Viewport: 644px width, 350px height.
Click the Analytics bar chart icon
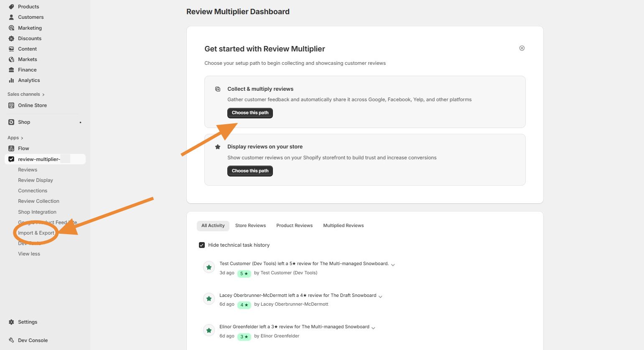coord(11,80)
